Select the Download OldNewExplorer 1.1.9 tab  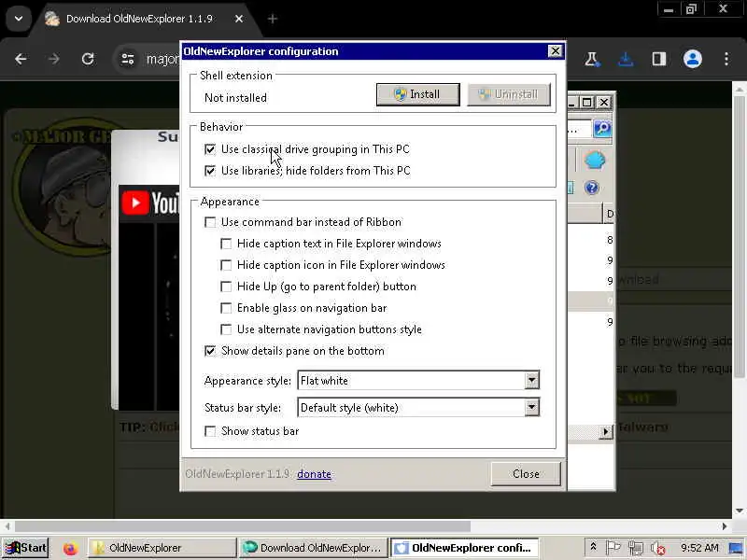138,19
